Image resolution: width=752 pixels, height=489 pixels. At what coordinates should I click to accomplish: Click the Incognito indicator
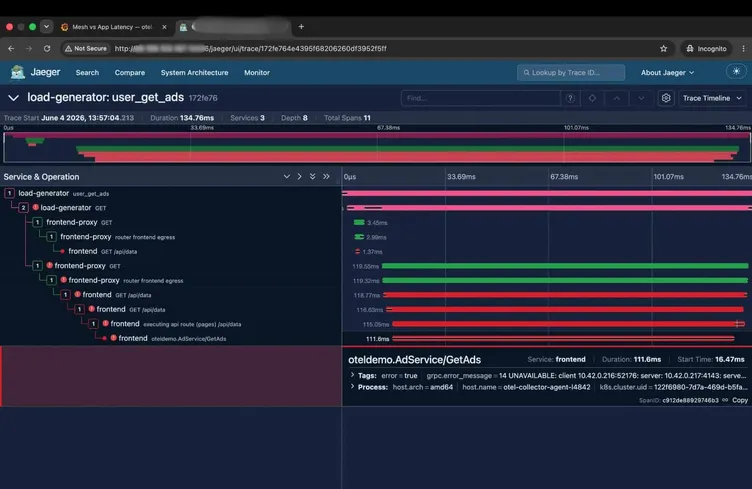tap(706, 48)
